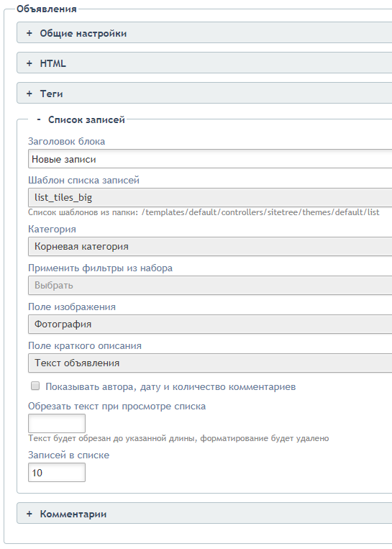Expand the HTML settings section
This screenshot has height=549, width=392.
(204, 63)
